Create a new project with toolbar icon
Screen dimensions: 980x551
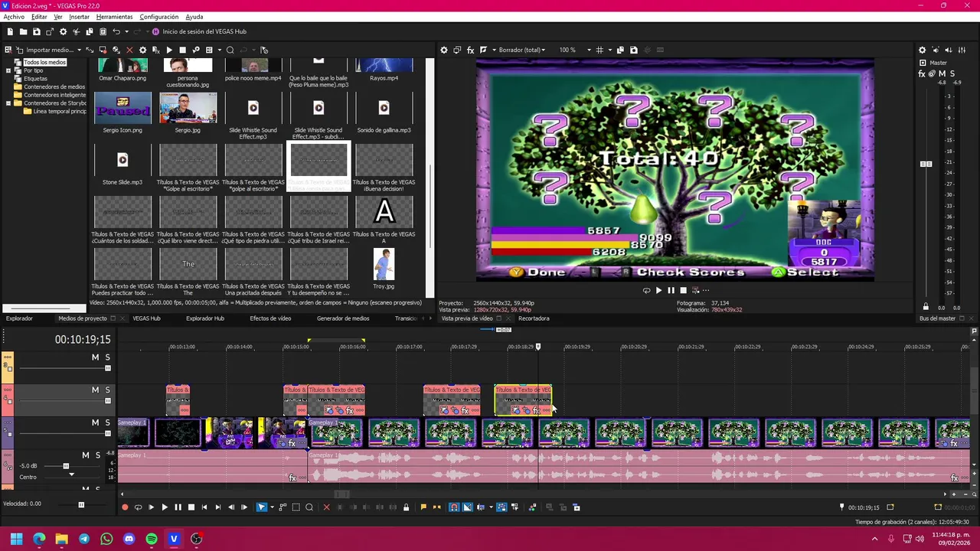[x=10, y=31]
